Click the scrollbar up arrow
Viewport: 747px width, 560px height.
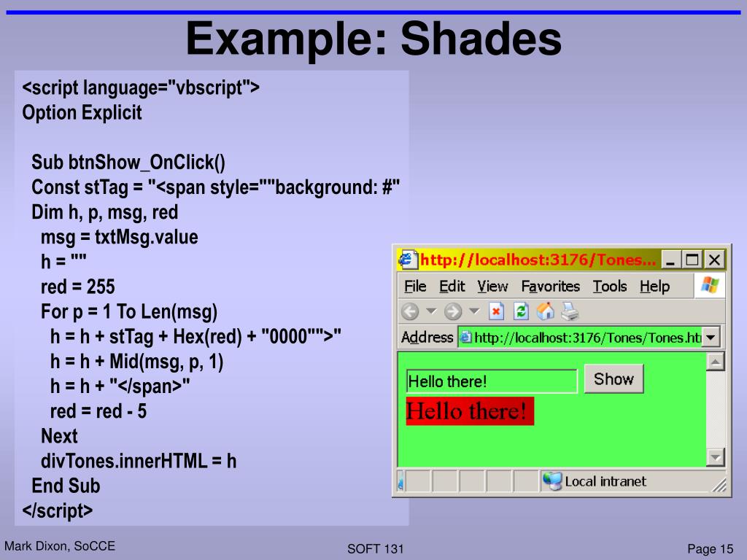[715, 362]
